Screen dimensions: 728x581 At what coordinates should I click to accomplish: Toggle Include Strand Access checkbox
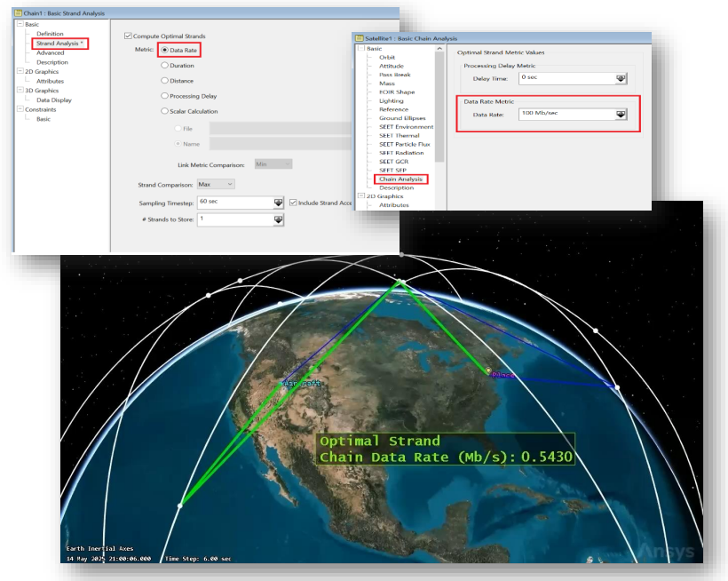tap(293, 203)
